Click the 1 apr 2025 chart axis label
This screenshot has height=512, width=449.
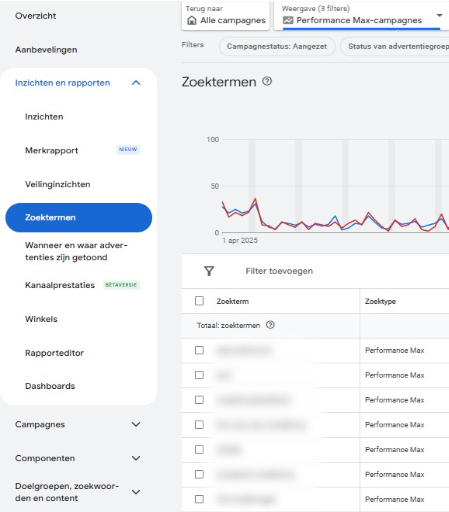(x=240, y=240)
